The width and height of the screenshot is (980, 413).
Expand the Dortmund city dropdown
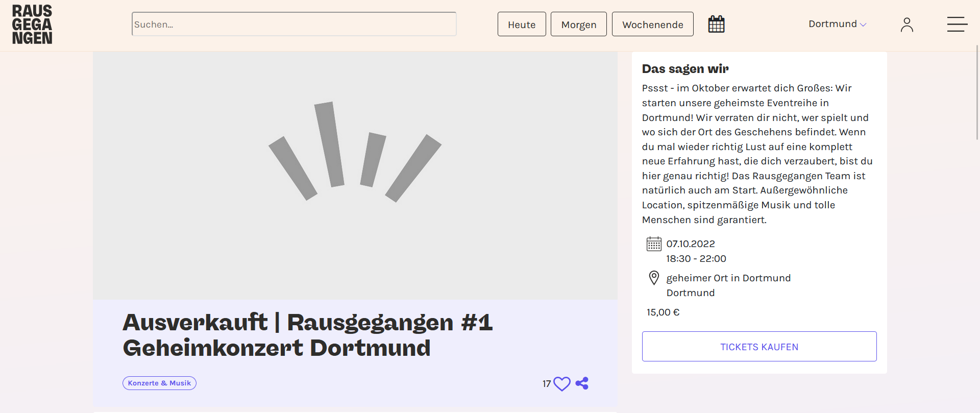point(838,24)
